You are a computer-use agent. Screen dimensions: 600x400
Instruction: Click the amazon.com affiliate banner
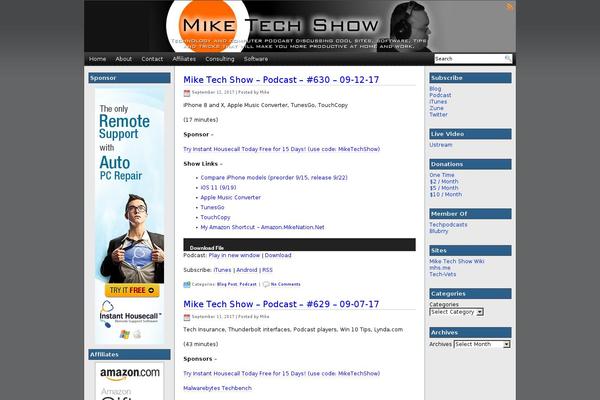tap(130, 374)
